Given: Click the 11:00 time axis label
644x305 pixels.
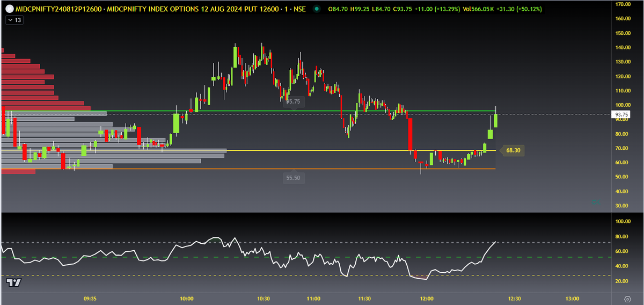Looking at the screenshot, I should [313, 298].
